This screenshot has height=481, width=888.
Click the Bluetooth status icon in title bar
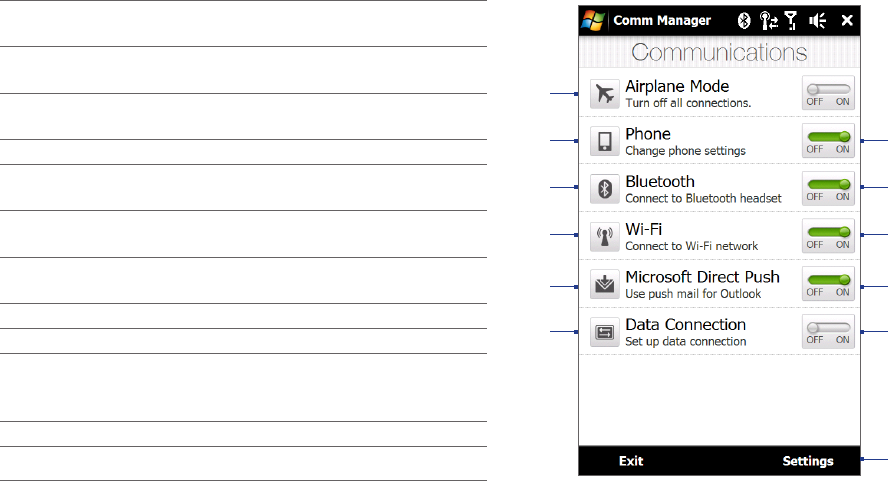[743, 20]
